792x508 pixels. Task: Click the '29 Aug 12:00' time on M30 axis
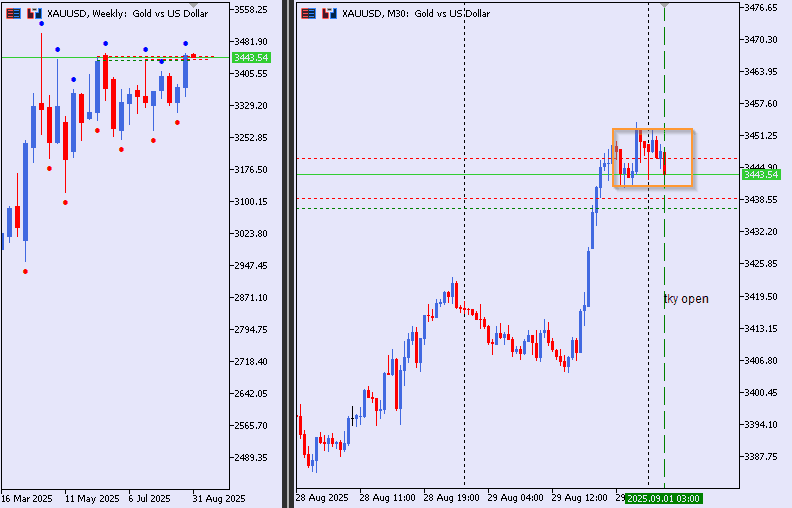pos(579,498)
